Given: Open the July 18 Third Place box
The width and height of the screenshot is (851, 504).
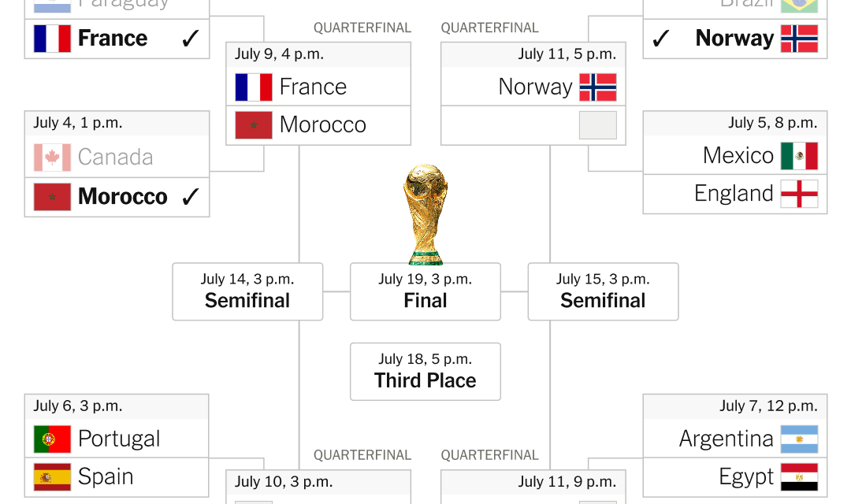Looking at the screenshot, I should [425, 372].
